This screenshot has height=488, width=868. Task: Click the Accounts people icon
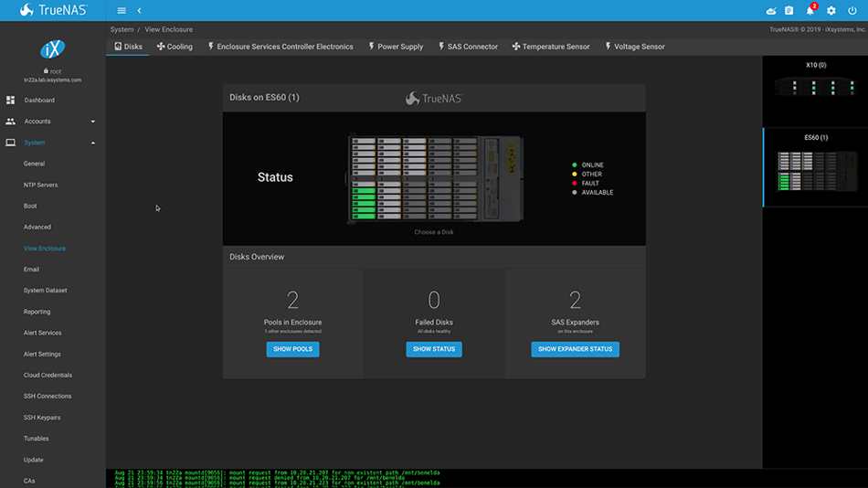pyautogui.click(x=11, y=122)
